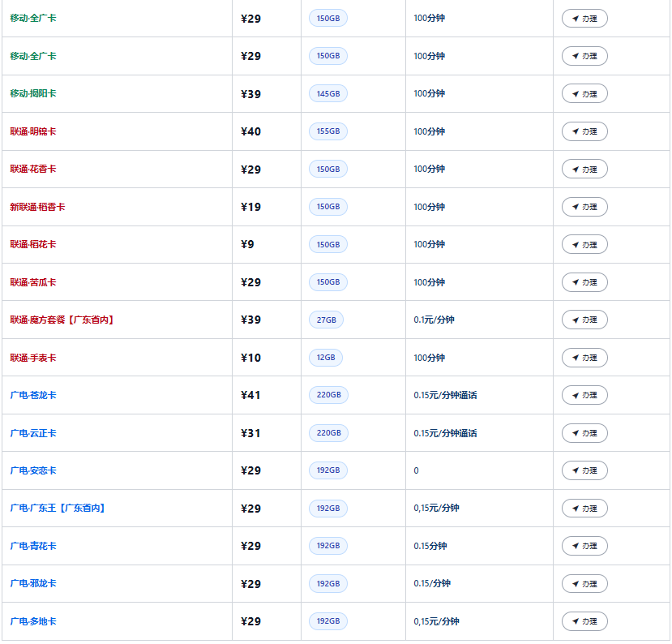Click 0.15元/分钟通话 in 广电·云正卡 row
The image size is (672, 644).
coord(445,433)
